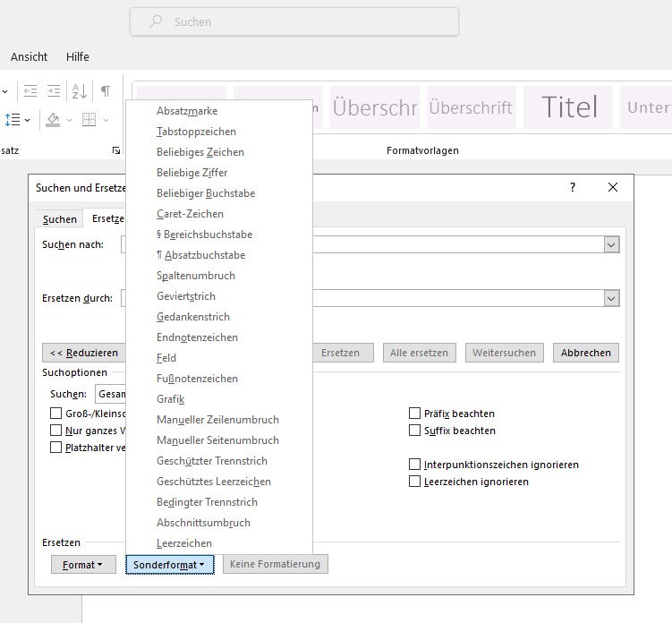The image size is (672, 623).
Task: Click the shading paint bucket icon
Action: coord(53,120)
